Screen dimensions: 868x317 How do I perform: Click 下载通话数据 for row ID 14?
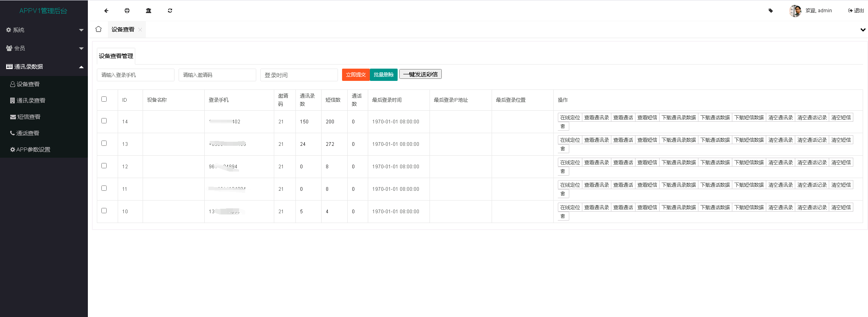[x=715, y=118]
